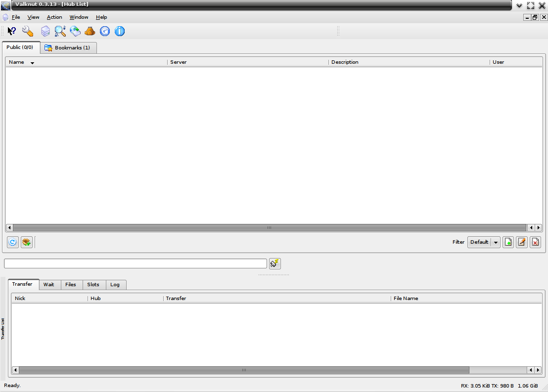The height and width of the screenshot is (392, 548).
Task: Focus the hub address input field
Action: point(136,263)
